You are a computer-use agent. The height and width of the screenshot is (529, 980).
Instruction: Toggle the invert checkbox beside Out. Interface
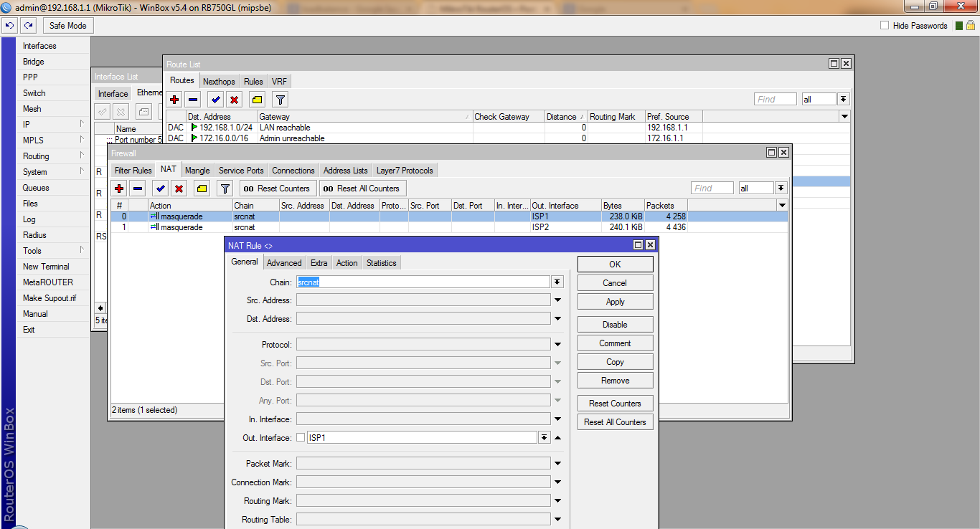pos(301,438)
